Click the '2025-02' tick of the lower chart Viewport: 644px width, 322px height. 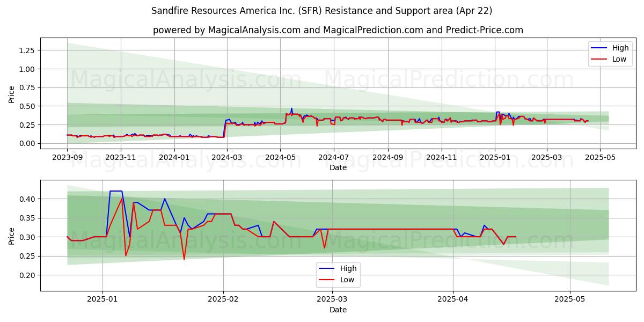pyautogui.click(x=223, y=300)
